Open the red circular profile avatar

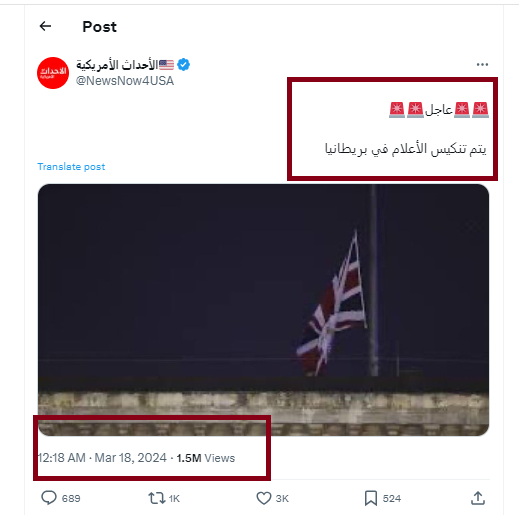click(53, 73)
